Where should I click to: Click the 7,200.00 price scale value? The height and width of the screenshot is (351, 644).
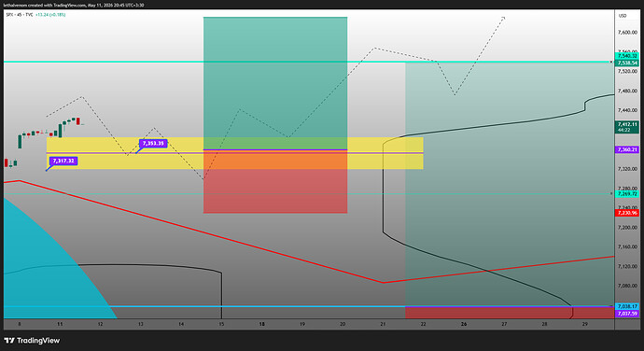click(627, 227)
